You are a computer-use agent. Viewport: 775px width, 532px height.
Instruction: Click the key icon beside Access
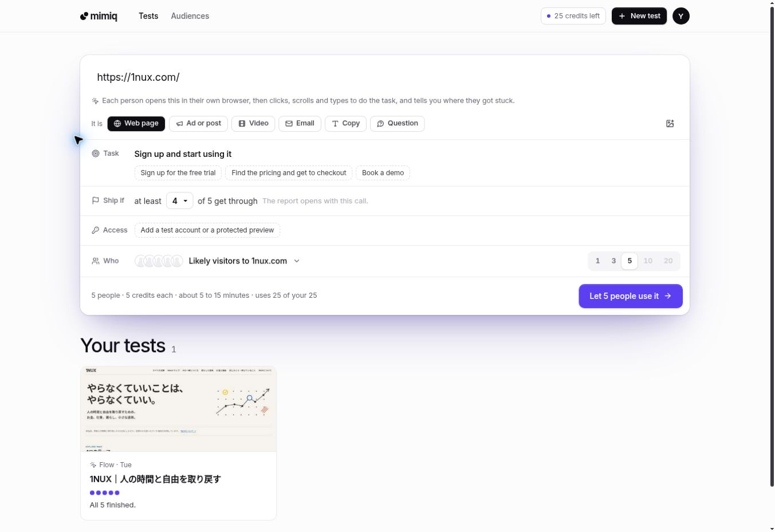96,230
